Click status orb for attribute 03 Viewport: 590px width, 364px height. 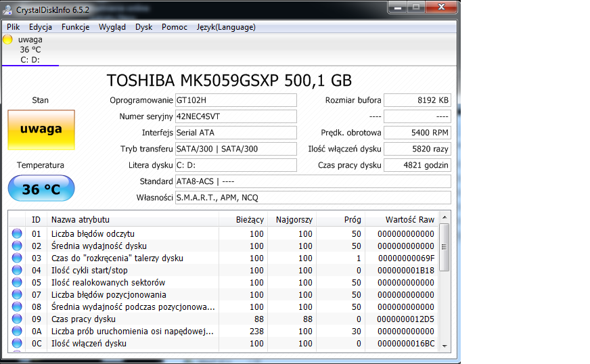pos(17,258)
